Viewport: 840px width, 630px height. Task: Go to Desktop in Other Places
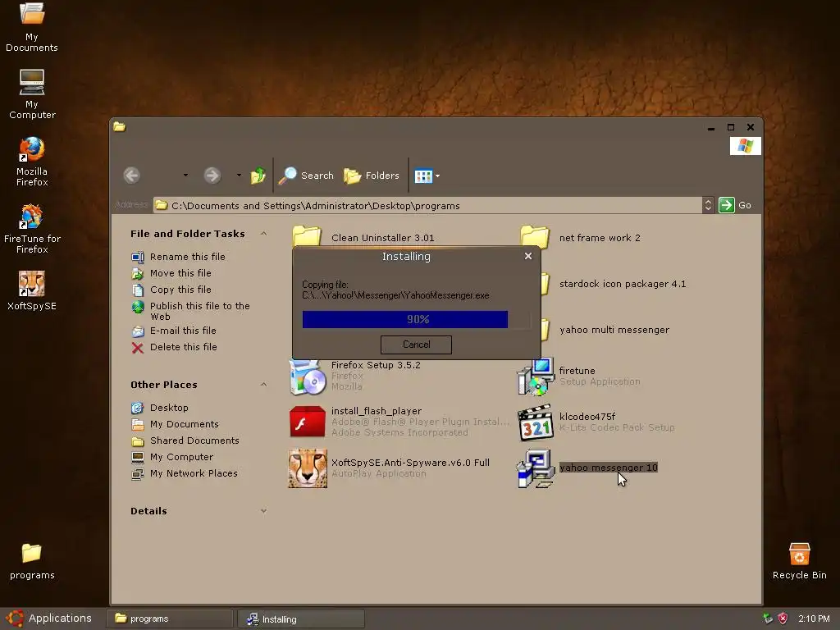click(x=160, y=408)
